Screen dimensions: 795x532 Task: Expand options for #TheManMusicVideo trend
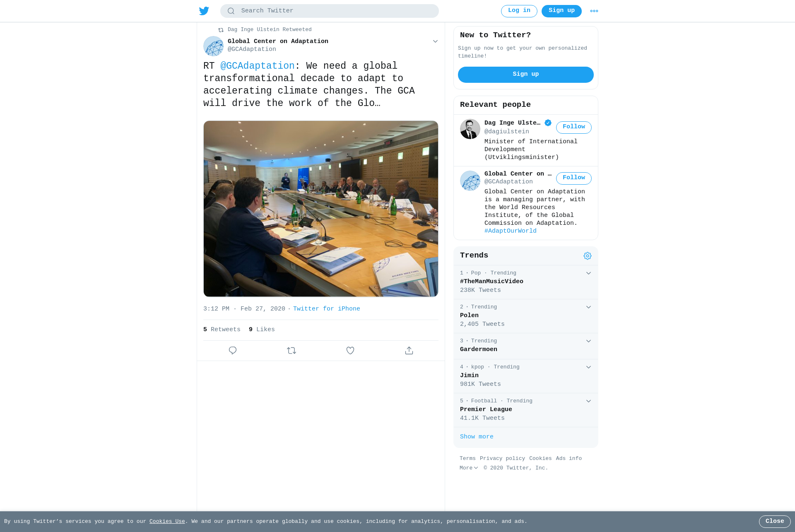point(588,273)
